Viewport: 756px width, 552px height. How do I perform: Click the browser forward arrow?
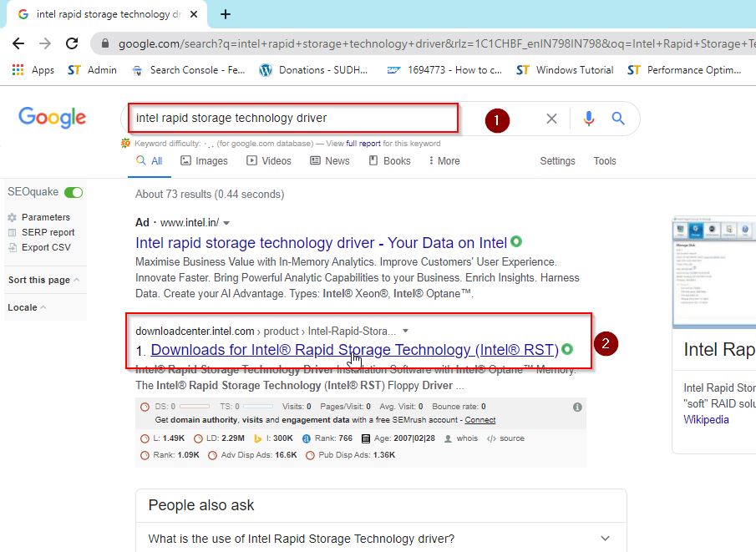(x=45, y=44)
